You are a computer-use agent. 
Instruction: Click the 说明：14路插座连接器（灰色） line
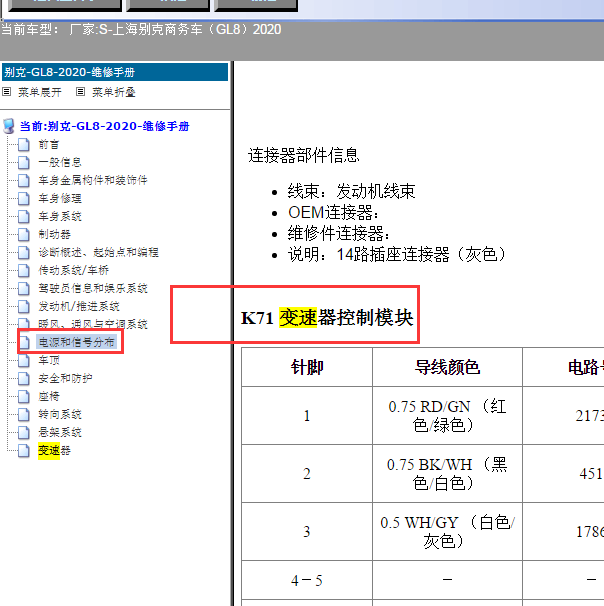pyautogui.click(x=397, y=254)
